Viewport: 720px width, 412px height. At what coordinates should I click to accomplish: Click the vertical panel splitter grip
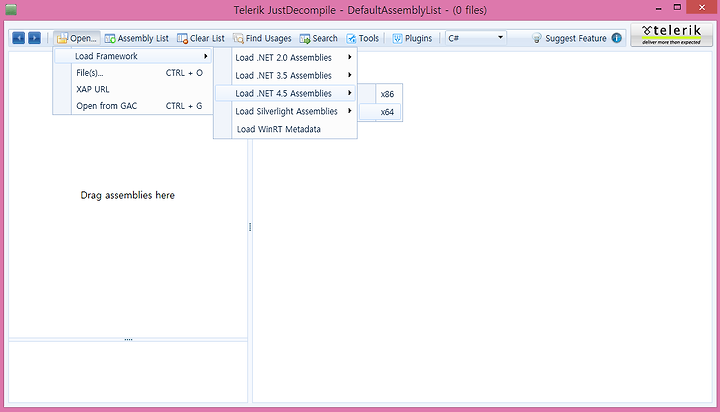(250, 227)
